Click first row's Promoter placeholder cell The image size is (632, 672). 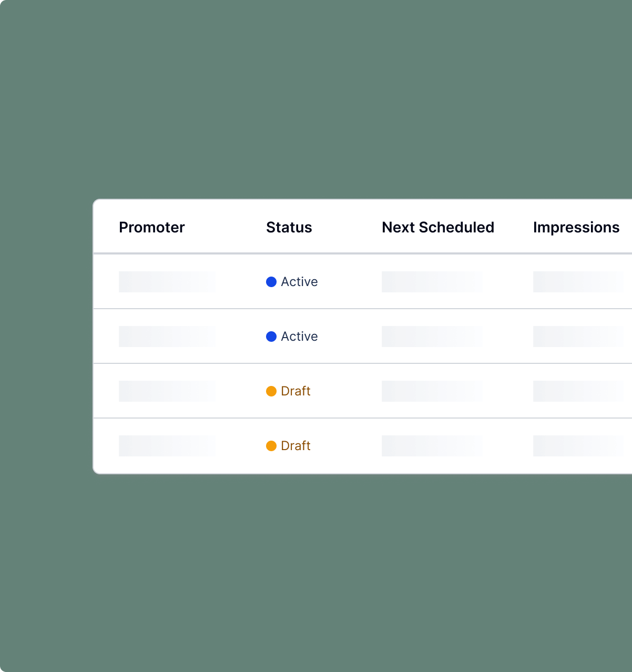[x=167, y=282]
